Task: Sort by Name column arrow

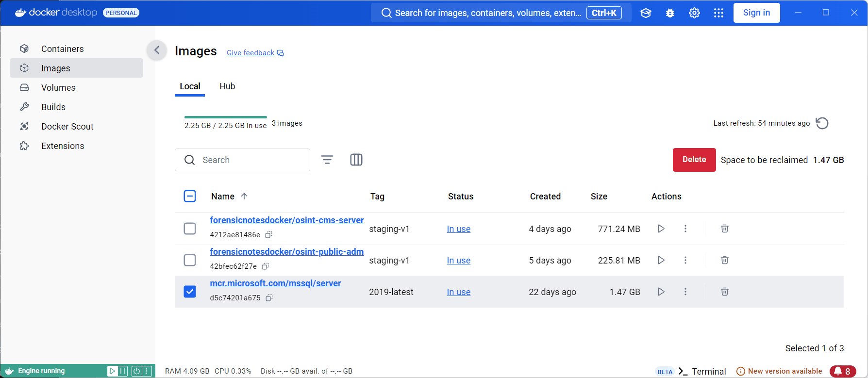Action: [x=244, y=196]
